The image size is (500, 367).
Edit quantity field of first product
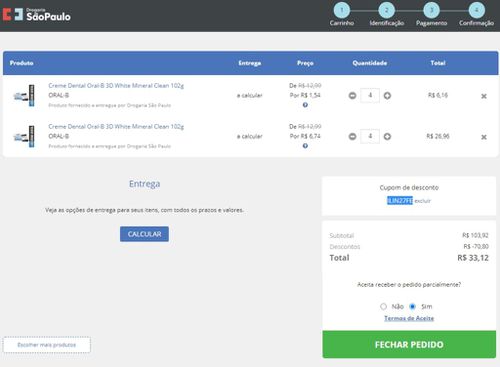[370, 96]
